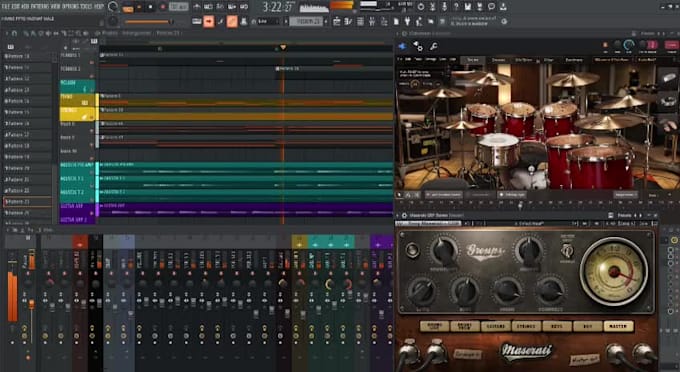The image size is (680, 372).
Task: Toggle pattern/song mode switch
Action: click(x=128, y=8)
